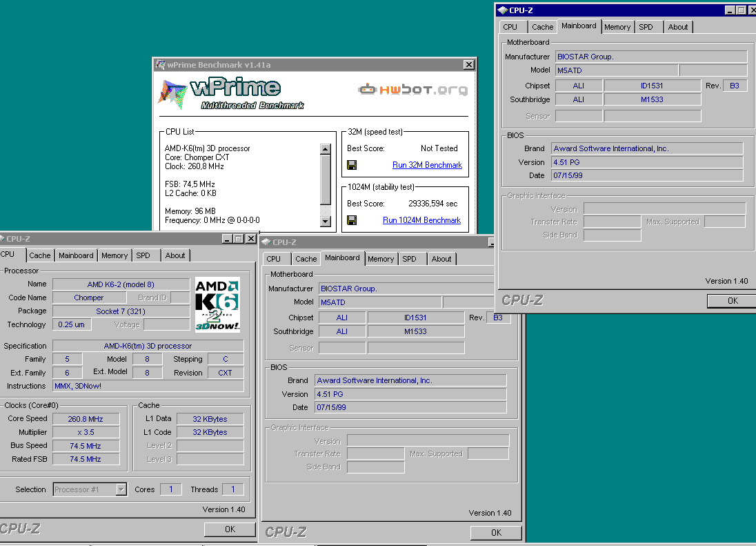Click the Stepping C field
Viewport: 756px width, 546px height.
(x=226, y=360)
